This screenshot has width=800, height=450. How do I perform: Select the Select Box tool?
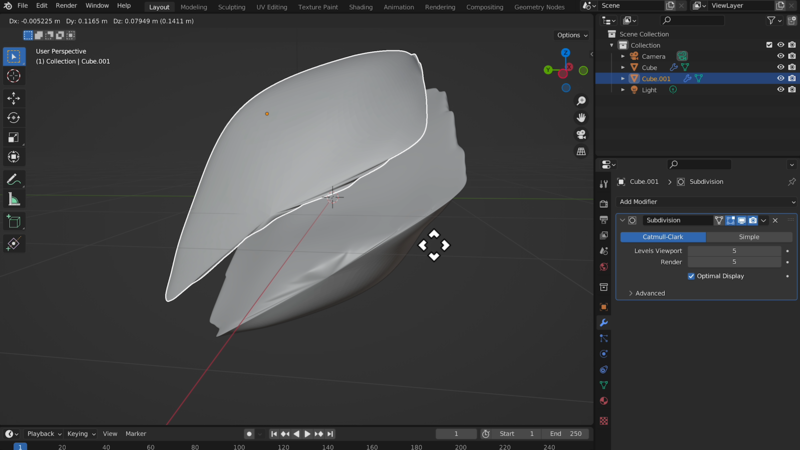point(14,57)
